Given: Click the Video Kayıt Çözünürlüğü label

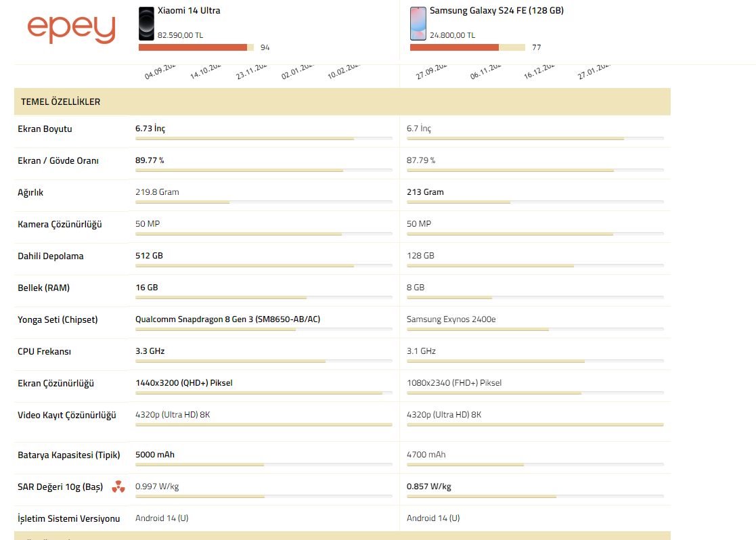Looking at the screenshot, I should tap(67, 415).
